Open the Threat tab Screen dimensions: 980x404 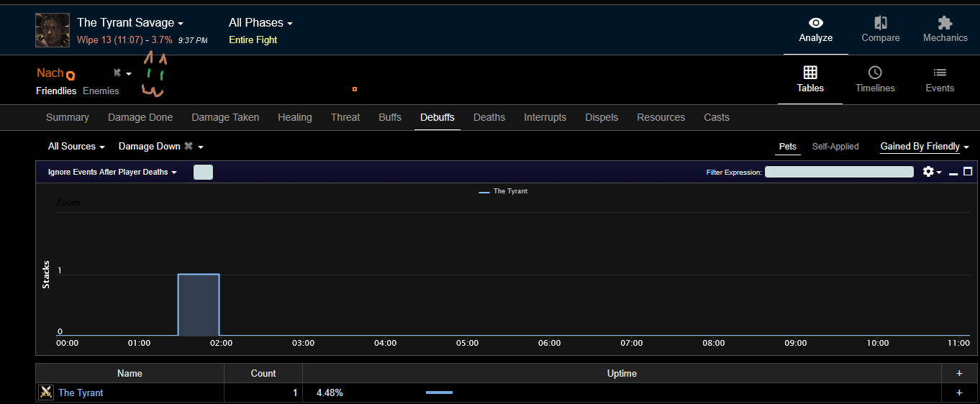tap(345, 117)
